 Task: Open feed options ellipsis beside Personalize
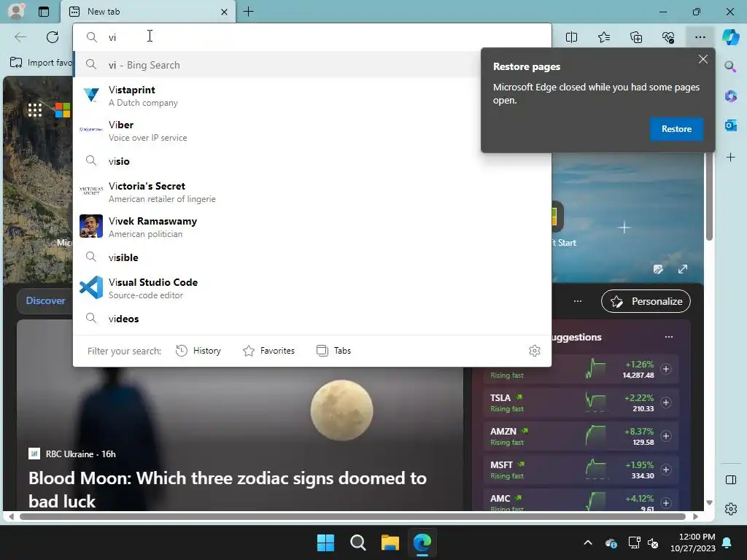[578, 301]
